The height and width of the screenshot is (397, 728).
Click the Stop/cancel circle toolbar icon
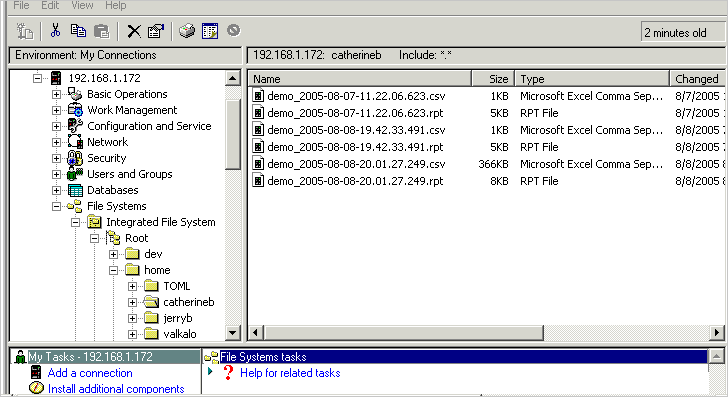[234, 31]
